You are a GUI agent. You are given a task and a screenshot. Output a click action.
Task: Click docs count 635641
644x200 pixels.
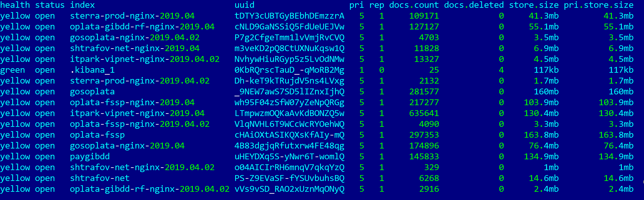click(x=424, y=113)
